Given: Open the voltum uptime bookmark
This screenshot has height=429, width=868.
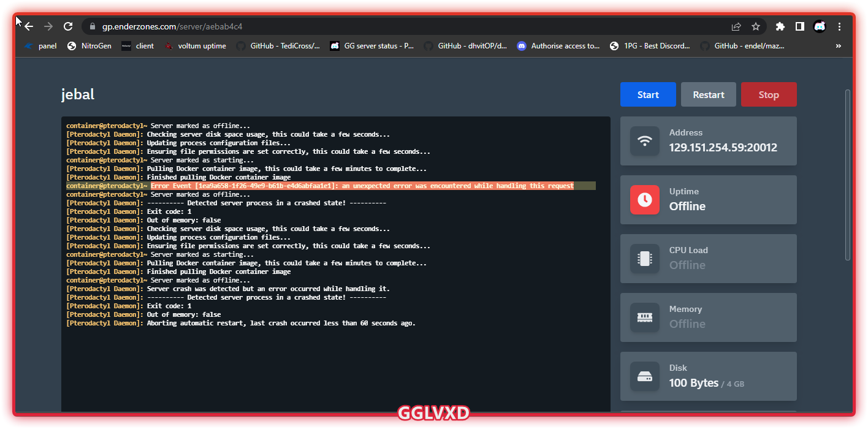Looking at the screenshot, I should 202,45.
